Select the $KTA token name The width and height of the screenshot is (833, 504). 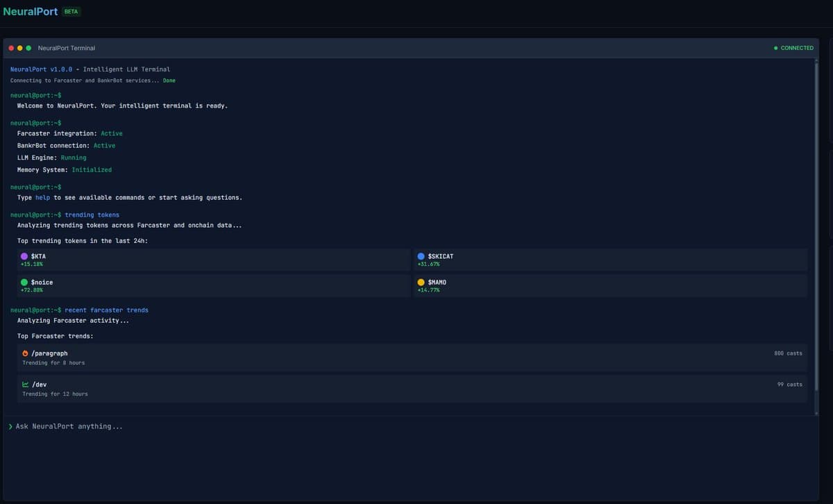coord(38,256)
